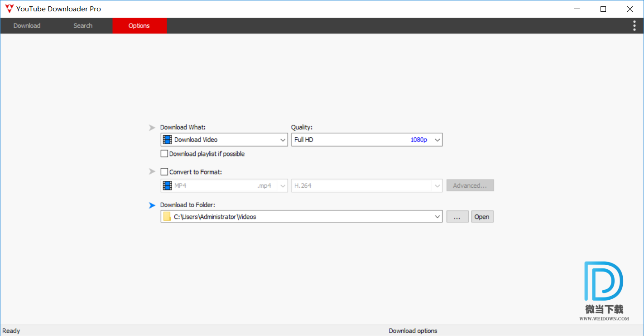Screen dimensions: 644x336
Task: Click the Download What: label
Action: tap(183, 127)
